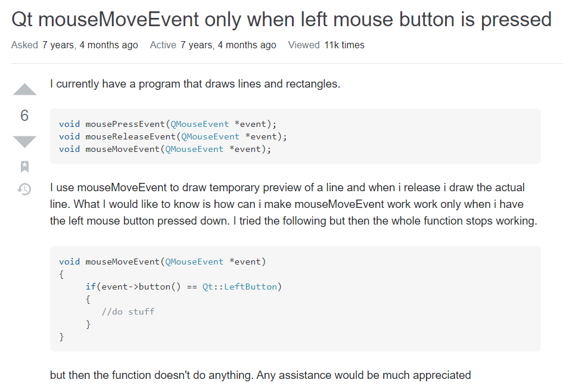Click the Viewed 11k times label
The width and height of the screenshot is (563, 392).
point(326,45)
